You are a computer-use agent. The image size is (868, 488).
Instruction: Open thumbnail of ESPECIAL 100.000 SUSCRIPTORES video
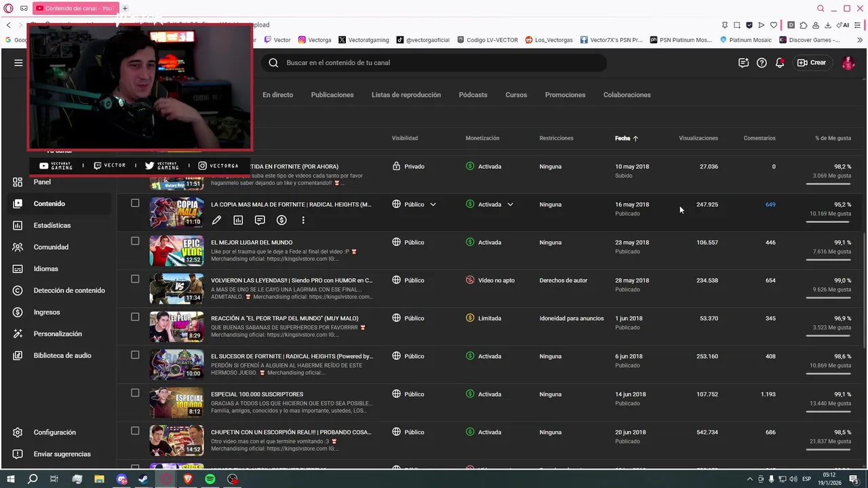[x=176, y=402]
